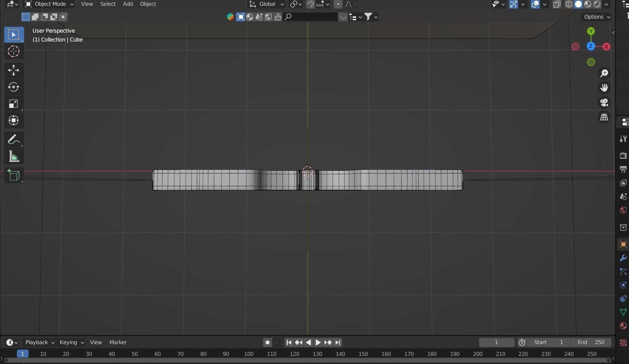Open the pivot point dropdown
Screen dimensions: 629x364
coord(296,4)
